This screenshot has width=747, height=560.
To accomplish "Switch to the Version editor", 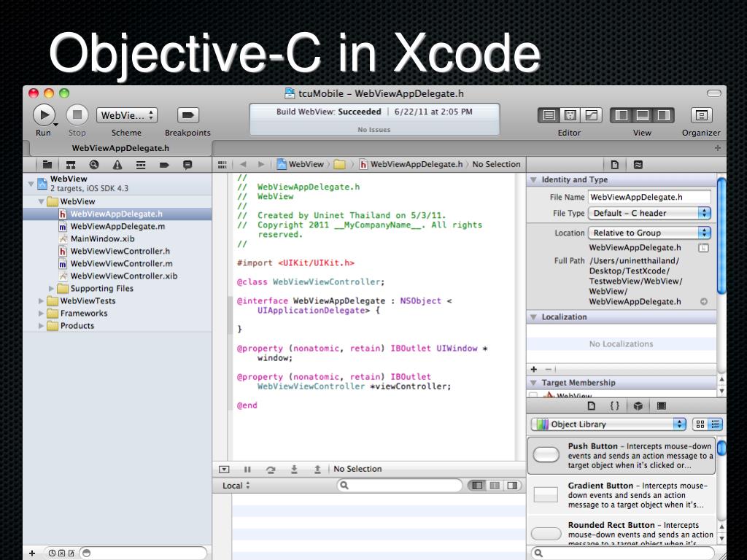I will pyautogui.click(x=591, y=115).
